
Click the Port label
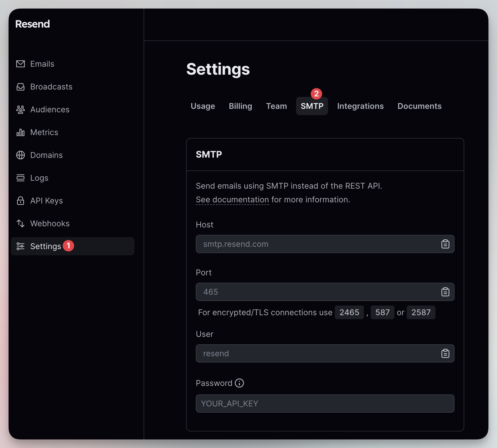pyautogui.click(x=204, y=272)
